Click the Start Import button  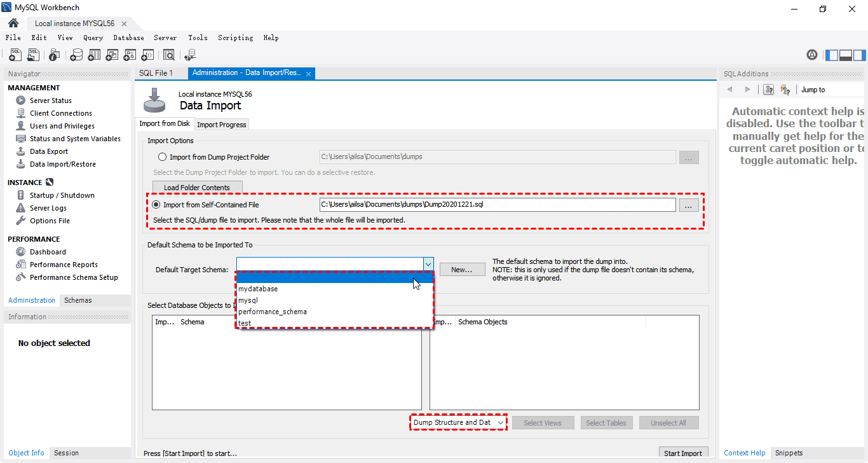tap(684, 452)
